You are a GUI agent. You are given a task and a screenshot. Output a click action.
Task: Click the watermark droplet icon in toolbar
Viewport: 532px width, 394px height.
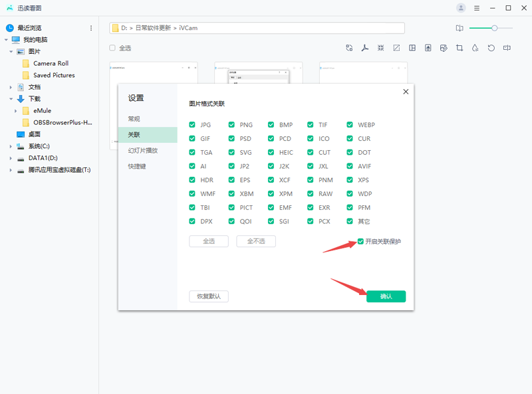(x=475, y=48)
